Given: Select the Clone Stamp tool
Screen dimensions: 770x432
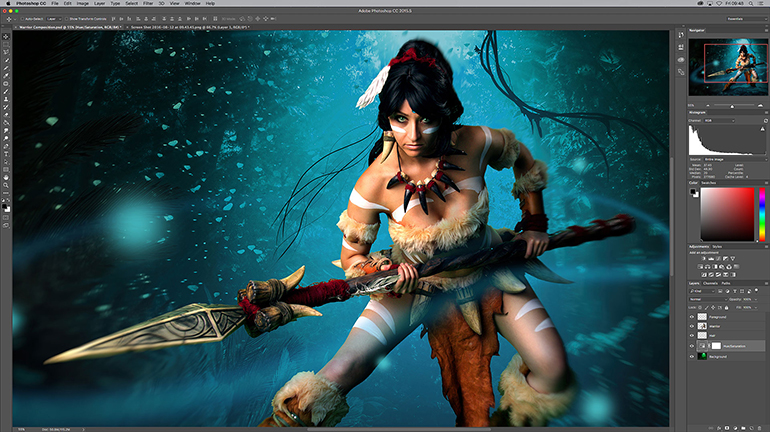Looking at the screenshot, I should point(6,100).
